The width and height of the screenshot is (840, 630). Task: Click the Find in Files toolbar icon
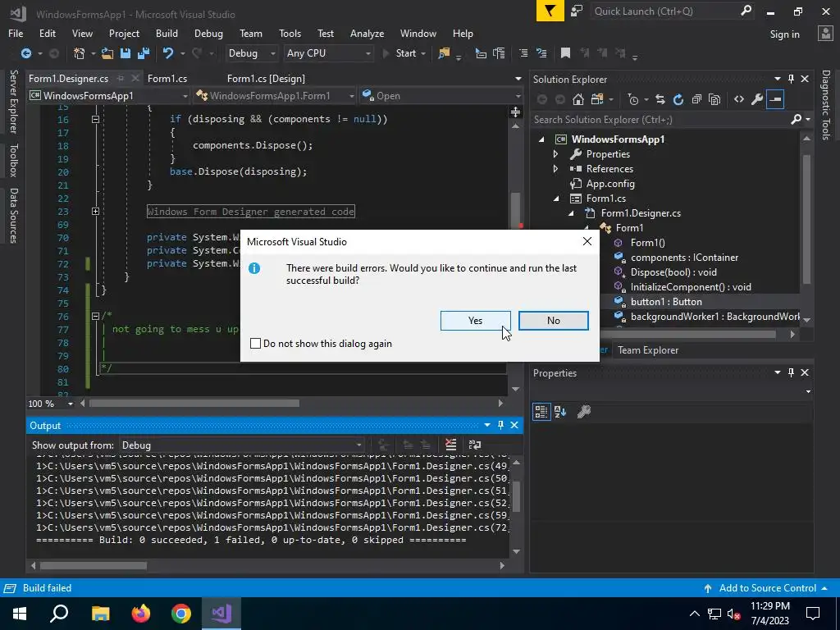tap(444, 53)
